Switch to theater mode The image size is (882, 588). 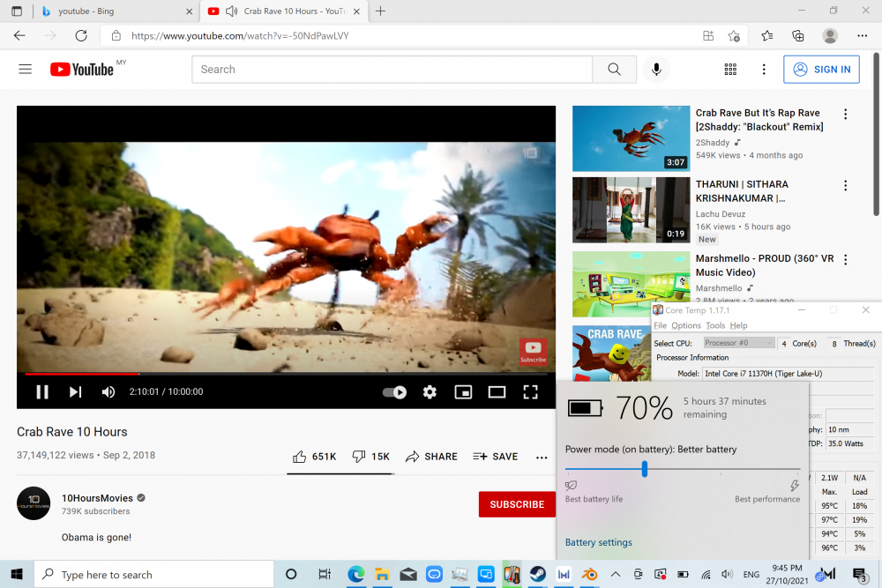point(497,391)
